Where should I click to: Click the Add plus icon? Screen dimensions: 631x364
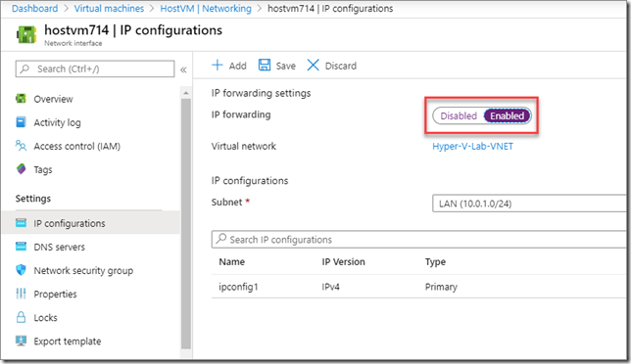click(218, 66)
